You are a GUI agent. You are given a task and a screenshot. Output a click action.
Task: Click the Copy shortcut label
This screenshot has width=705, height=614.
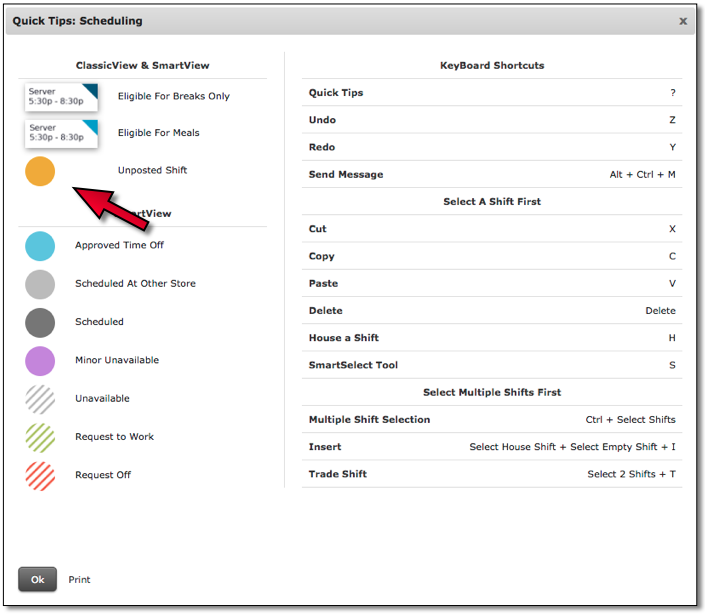click(x=321, y=256)
